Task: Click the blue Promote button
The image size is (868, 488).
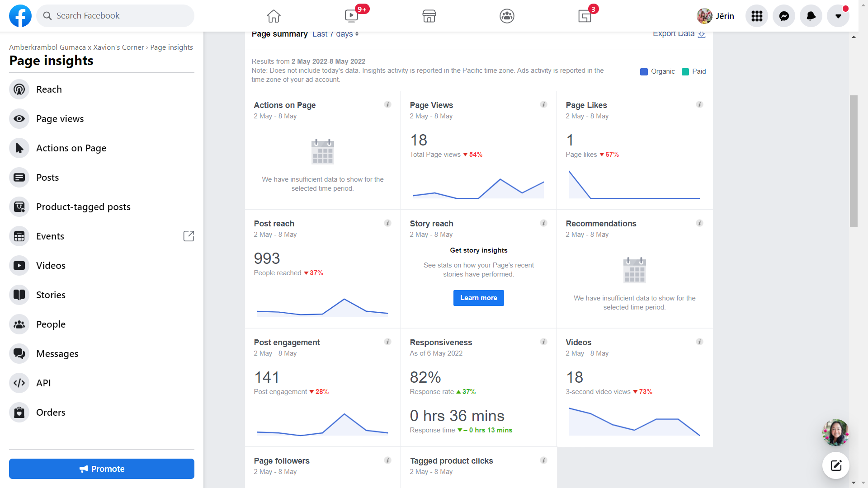Action: coord(102,469)
